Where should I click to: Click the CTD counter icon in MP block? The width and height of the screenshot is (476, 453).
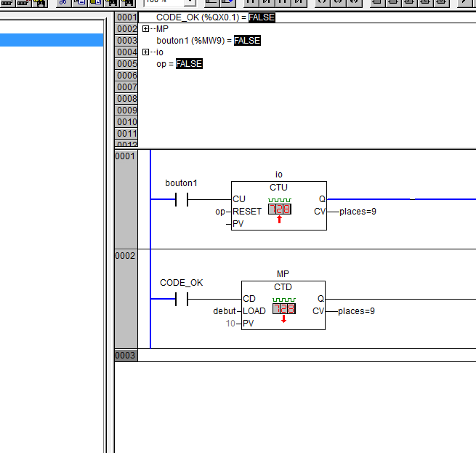coord(283,308)
